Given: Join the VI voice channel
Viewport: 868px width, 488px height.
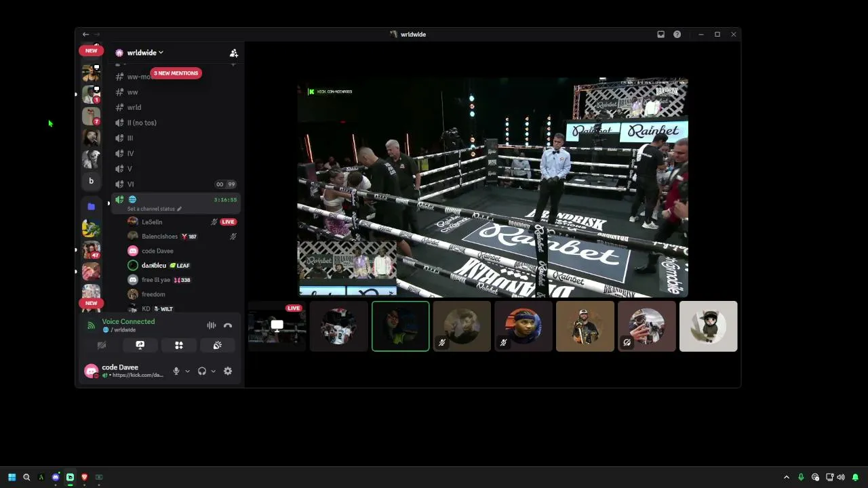Looking at the screenshot, I should pyautogui.click(x=175, y=184).
